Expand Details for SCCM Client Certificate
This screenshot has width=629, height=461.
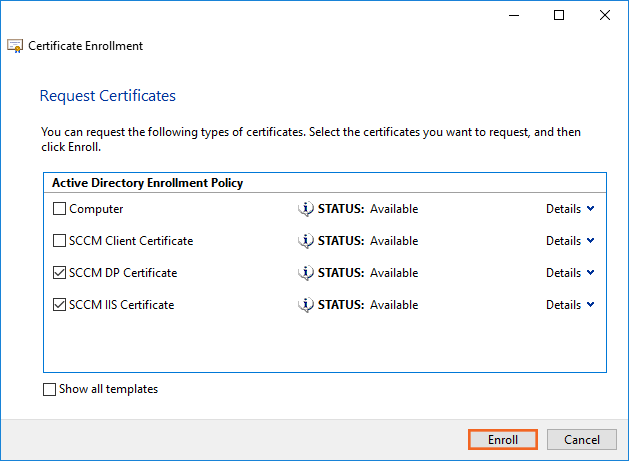tap(570, 241)
